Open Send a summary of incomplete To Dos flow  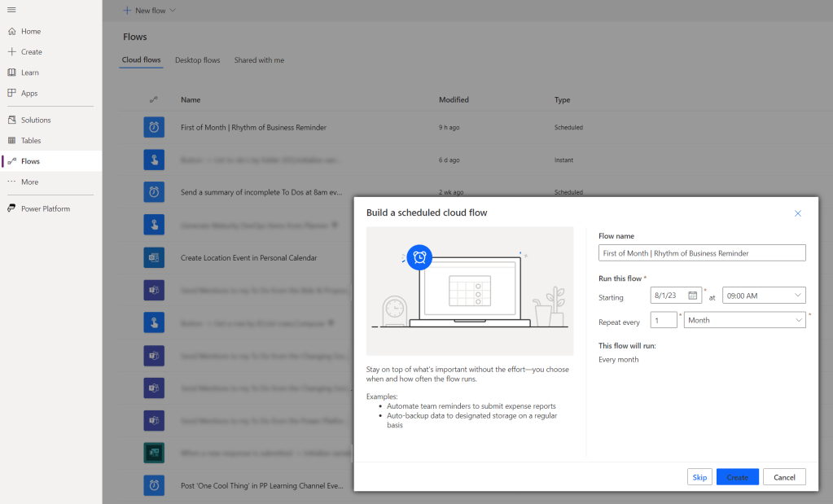coord(261,191)
